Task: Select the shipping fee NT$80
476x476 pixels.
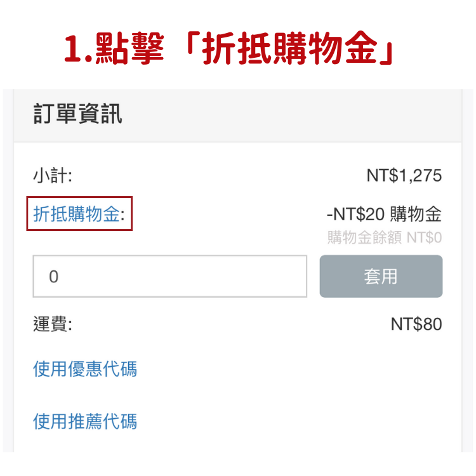Action: 416,325
